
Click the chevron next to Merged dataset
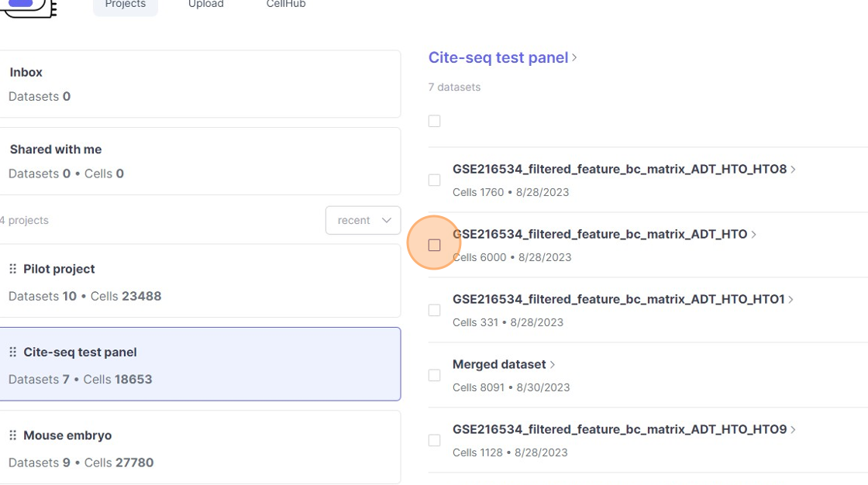coord(553,365)
